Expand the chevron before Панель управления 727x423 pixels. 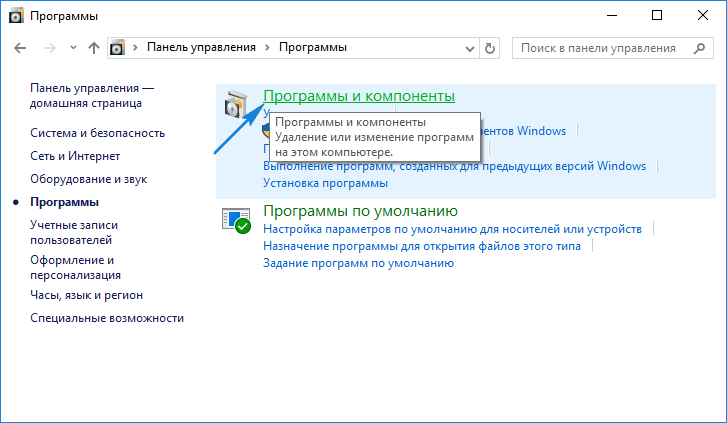pyautogui.click(x=135, y=48)
